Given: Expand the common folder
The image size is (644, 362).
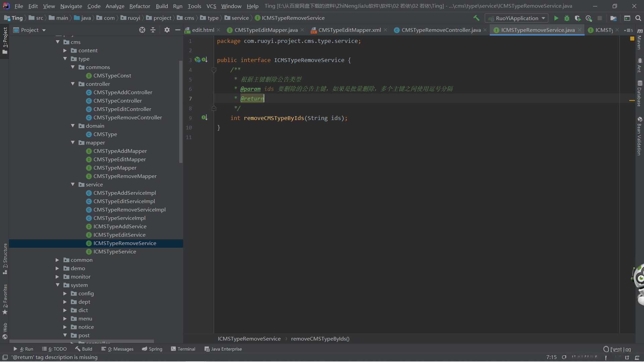Looking at the screenshot, I should (57, 260).
